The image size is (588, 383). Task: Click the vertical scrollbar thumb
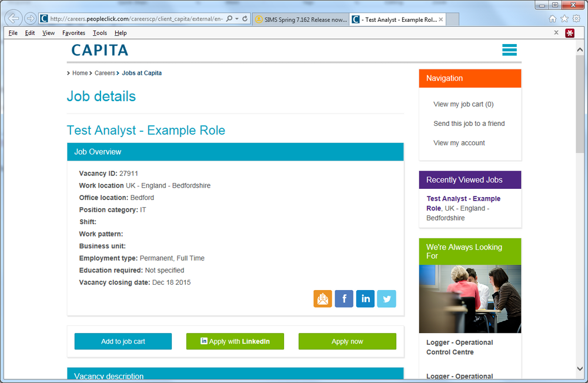pyautogui.click(x=580, y=104)
